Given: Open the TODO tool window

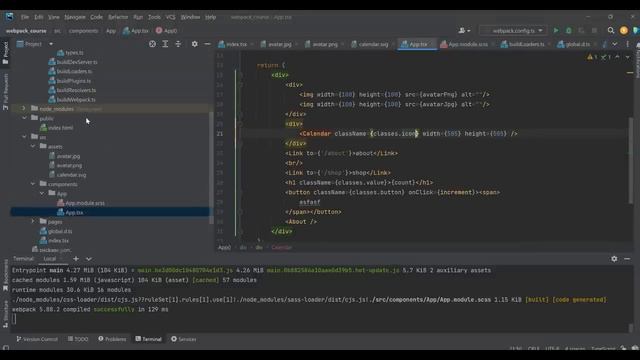Looking at the screenshot, I should [78, 339].
